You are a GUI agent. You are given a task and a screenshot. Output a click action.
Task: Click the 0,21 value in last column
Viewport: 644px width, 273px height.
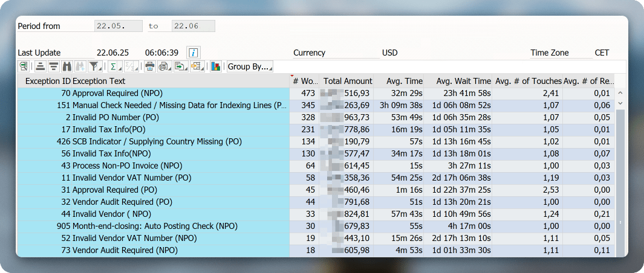(x=588, y=214)
